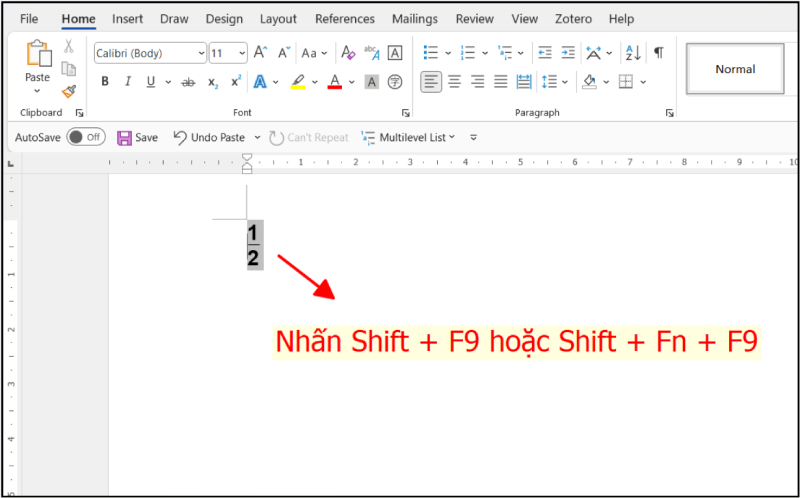
Task: Sort text A to Z
Action: pyautogui.click(x=633, y=53)
